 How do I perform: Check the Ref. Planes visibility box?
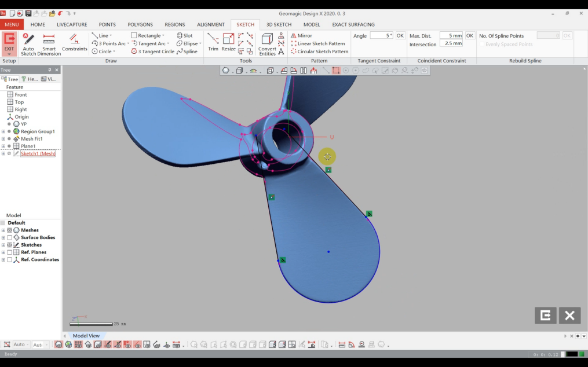(x=10, y=252)
